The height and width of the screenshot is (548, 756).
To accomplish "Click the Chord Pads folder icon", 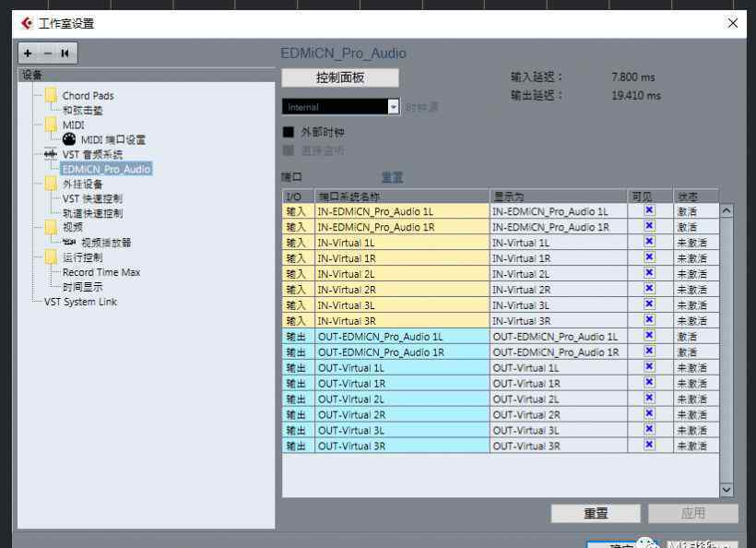I will coord(51,95).
